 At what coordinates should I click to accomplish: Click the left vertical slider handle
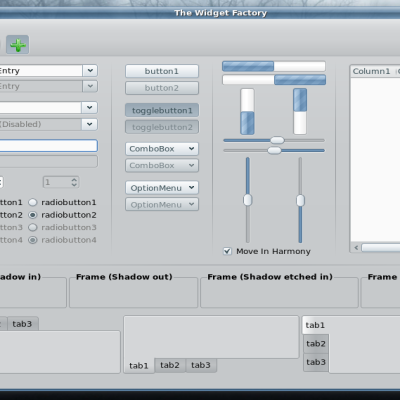248,200
